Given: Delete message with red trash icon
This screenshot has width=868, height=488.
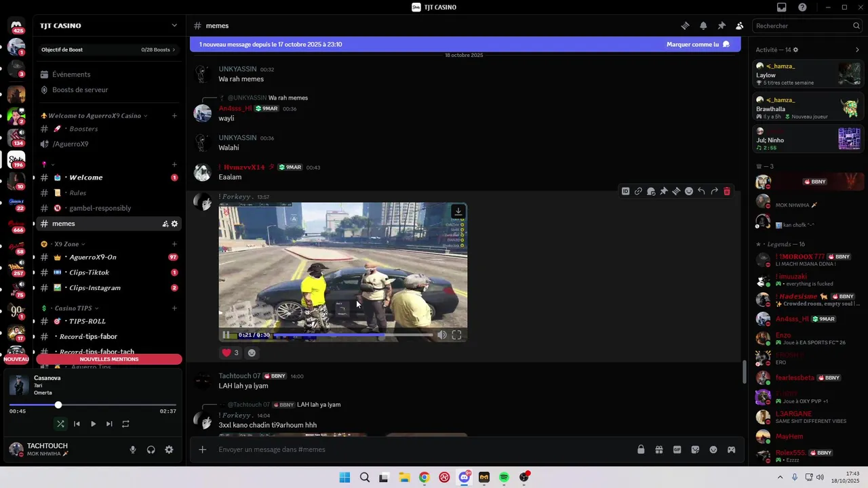Looking at the screenshot, I should pos(727,191).
